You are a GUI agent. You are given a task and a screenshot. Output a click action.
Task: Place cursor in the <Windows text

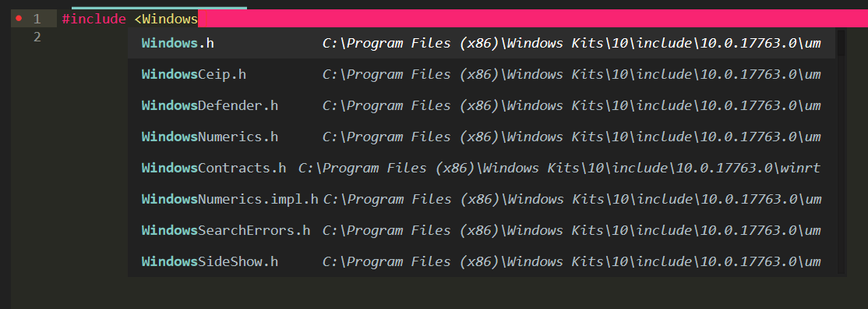click(x=166, y=20)
